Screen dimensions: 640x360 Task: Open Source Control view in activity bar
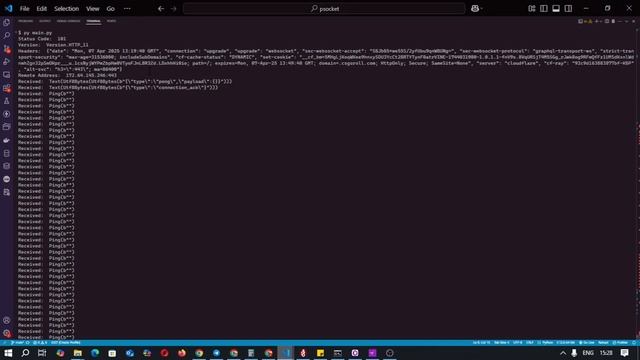(x=7, y=49)
